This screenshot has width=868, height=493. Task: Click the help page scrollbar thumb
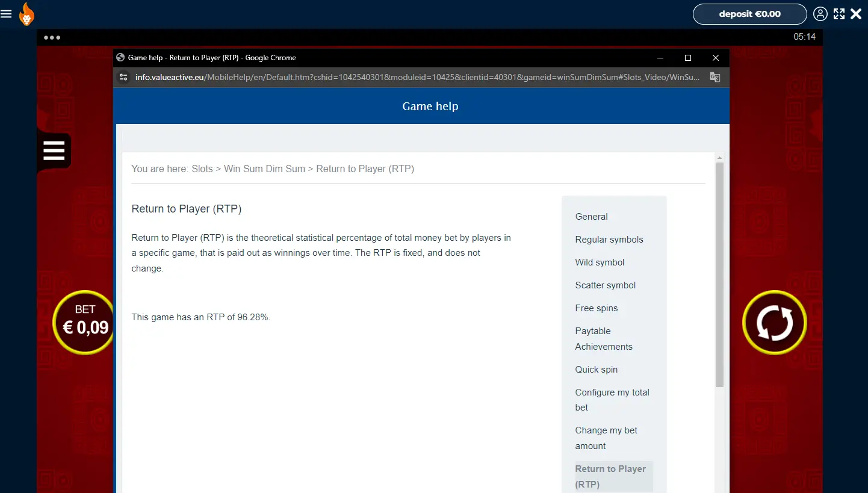719,274
